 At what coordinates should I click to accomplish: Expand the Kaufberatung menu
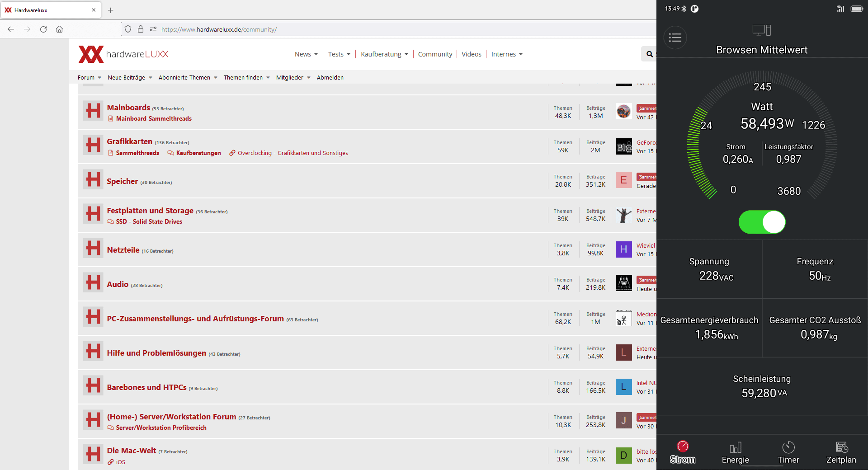coord(384,54)
